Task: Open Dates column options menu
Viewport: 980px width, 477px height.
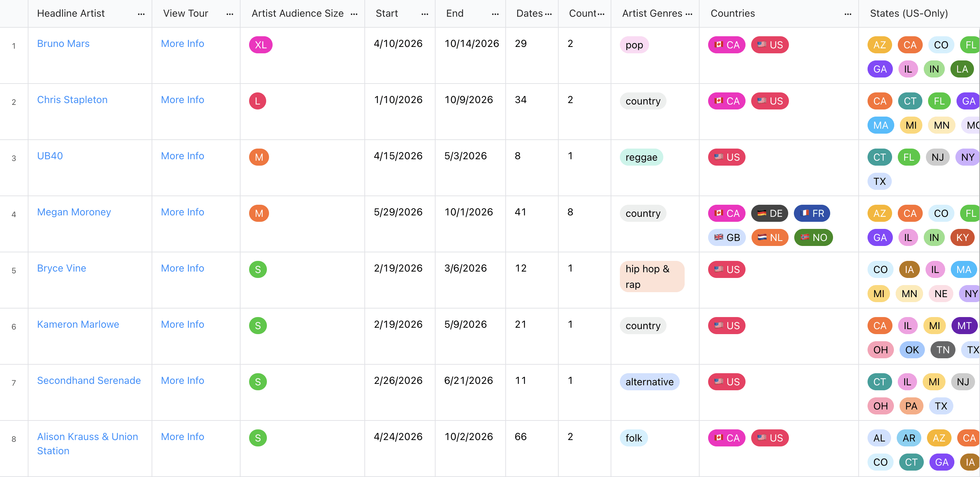Action: (x=548, y=14)
